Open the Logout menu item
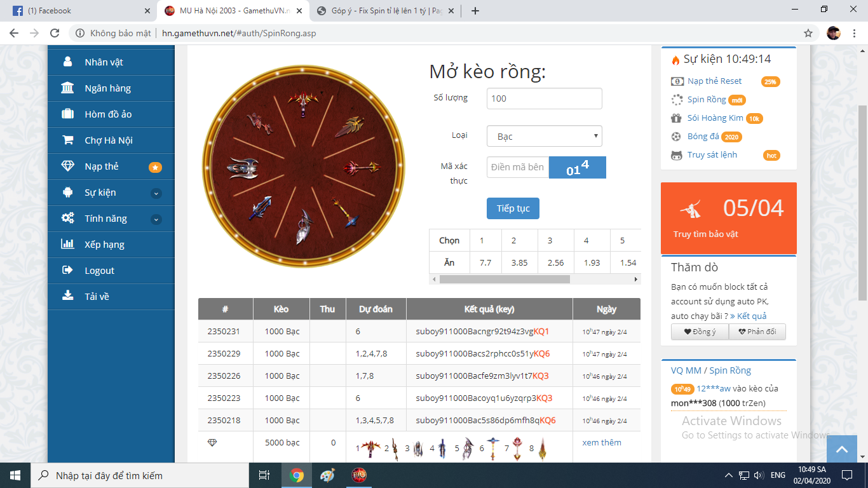This screenshot has height=488, width=868. click(x=99, y=271)
